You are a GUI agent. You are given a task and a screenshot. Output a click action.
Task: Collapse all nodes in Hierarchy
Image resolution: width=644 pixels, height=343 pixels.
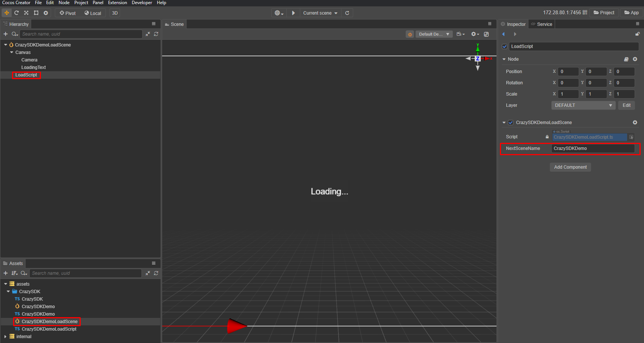coord(148,34)
